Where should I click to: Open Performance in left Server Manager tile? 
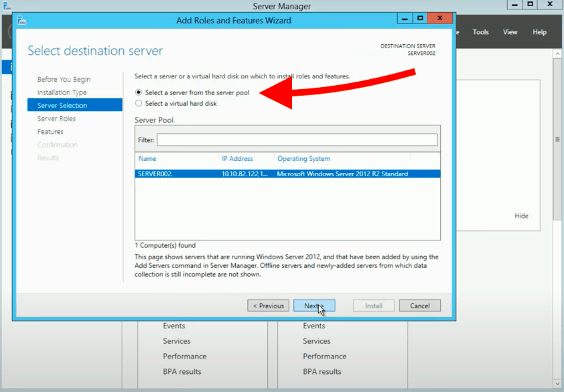point(184,356)
